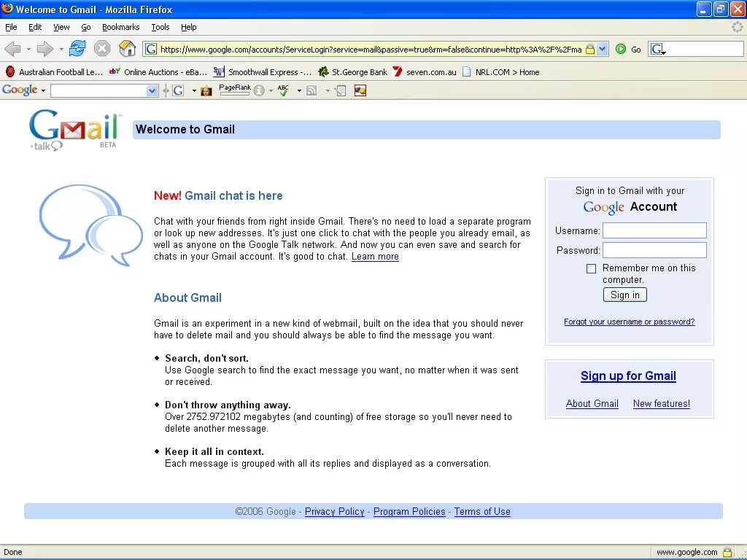Click the Google toolbar resize grip handle
Screen dimensions: 747x560
point(166,90)
